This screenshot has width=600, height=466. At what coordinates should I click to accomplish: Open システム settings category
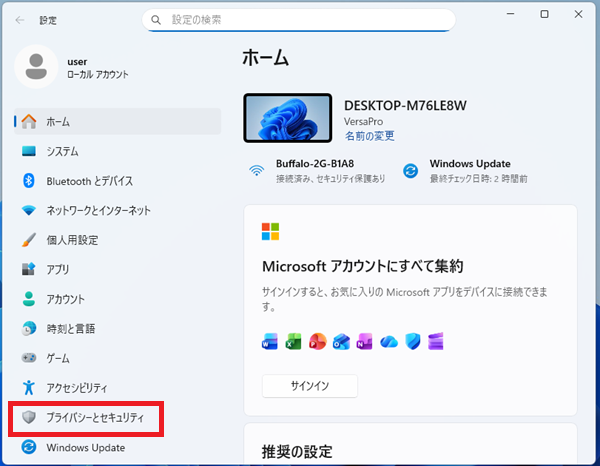pyautogui.click(x=117, y=151)
